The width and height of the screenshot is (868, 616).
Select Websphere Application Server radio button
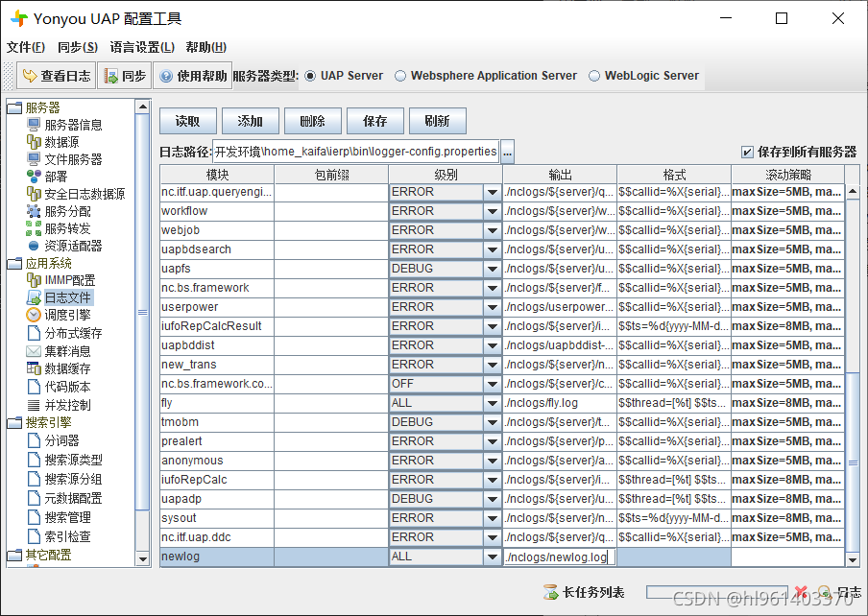pos(400,76)
